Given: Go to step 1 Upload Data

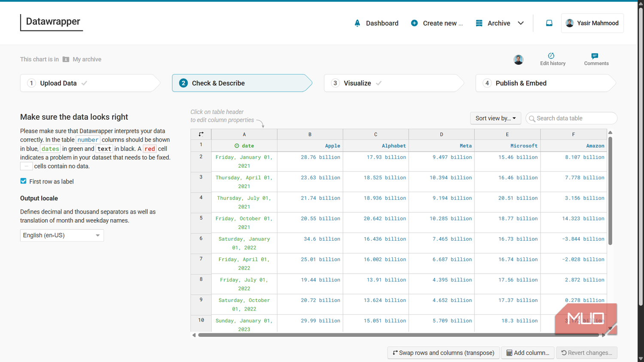Looking at the screenshot, I should [x=90, y=83].
